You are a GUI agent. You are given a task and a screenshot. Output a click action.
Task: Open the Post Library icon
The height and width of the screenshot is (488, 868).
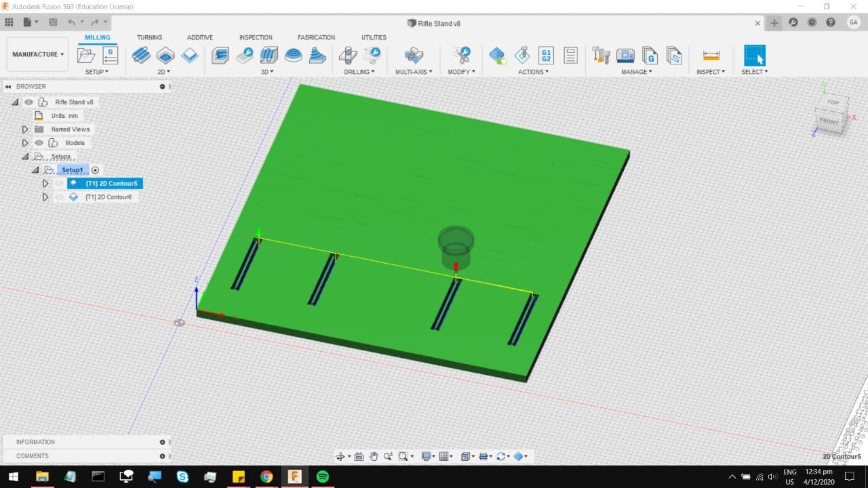pos(650,55)
